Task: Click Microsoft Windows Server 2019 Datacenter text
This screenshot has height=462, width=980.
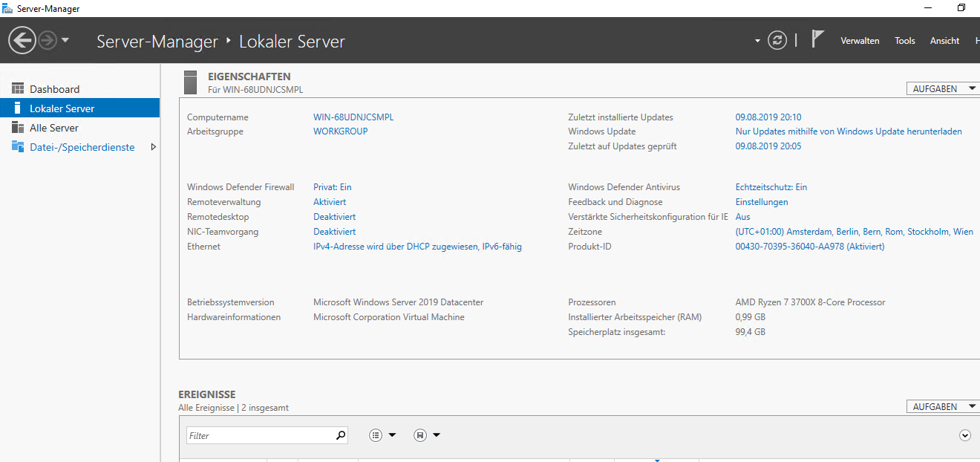Action: (399, 302)
